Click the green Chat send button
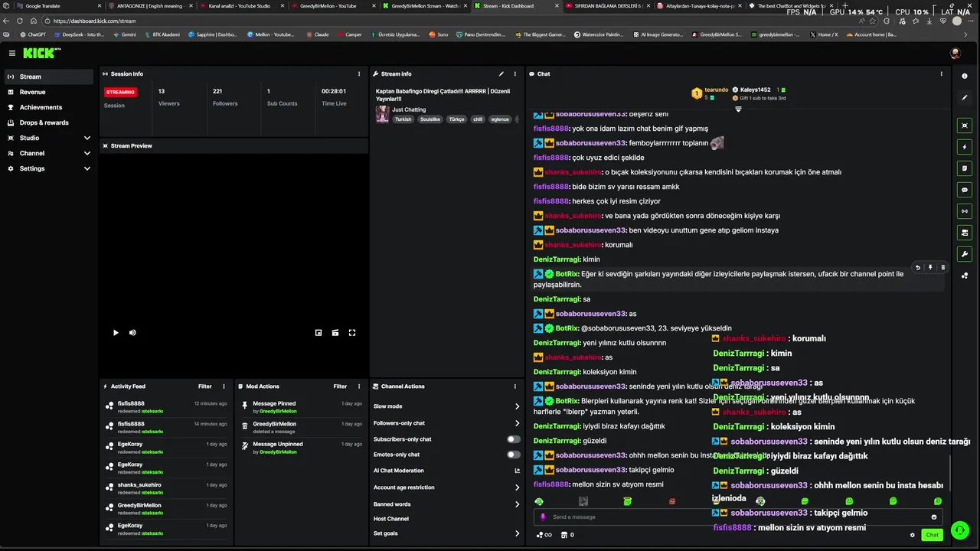 pyautogui.click(x=932, y=535)
